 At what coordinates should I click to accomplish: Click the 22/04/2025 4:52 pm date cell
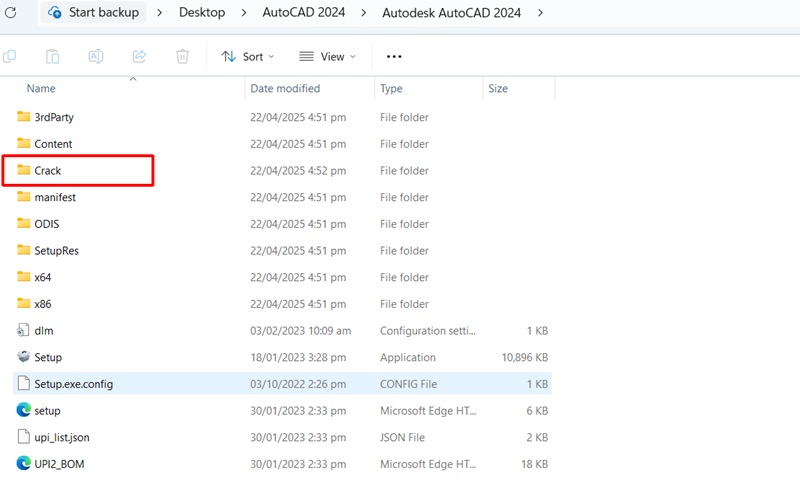click(x=298, y=170)
